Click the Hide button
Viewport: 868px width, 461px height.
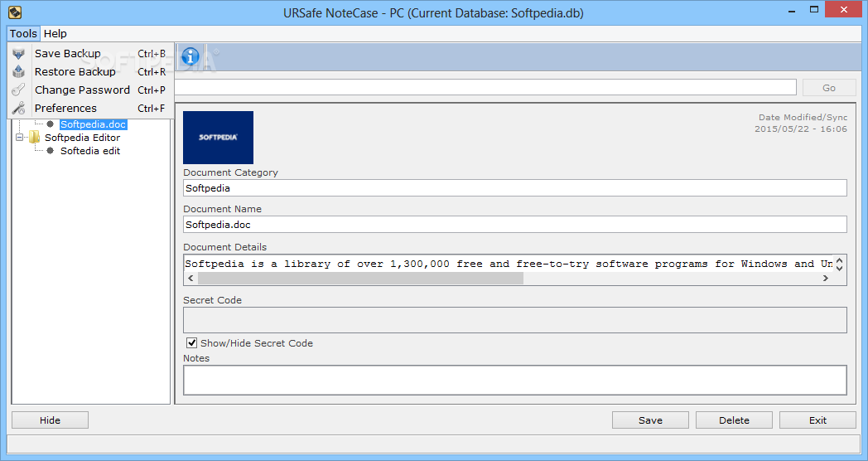(50, 420)
